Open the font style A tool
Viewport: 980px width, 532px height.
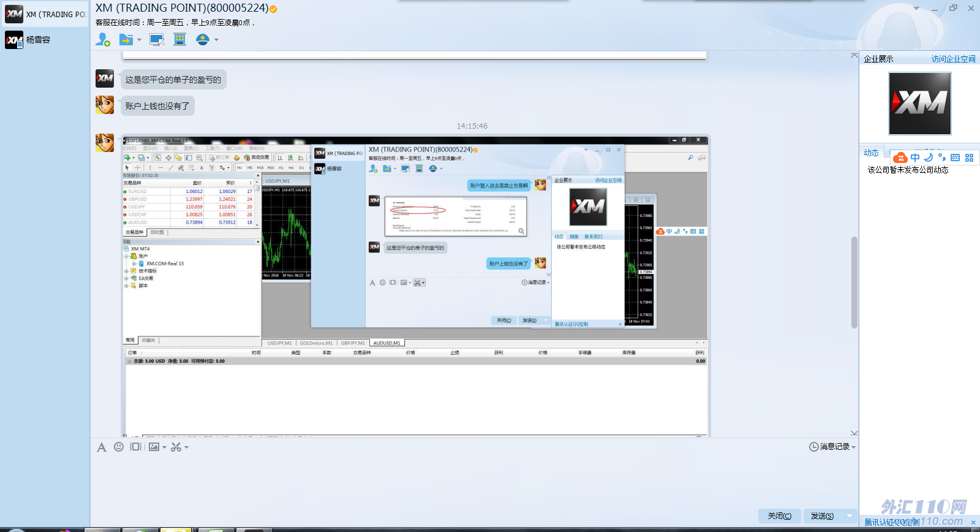pos(102,447)
